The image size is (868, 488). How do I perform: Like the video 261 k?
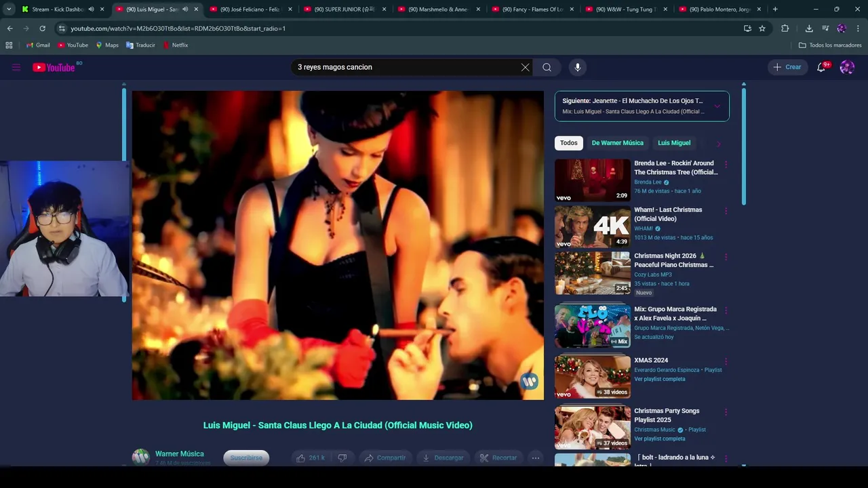310,458
